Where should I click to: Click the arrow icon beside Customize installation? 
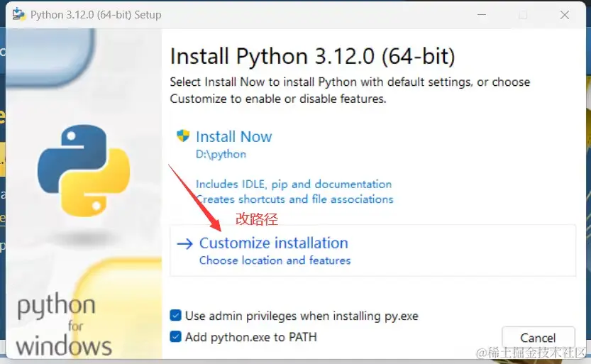tap(184, 244)
